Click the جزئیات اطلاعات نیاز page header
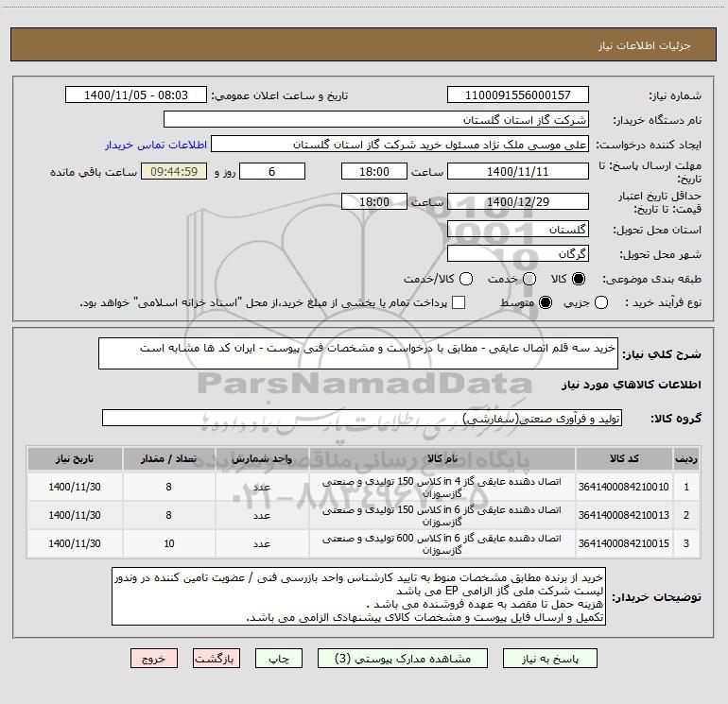Image resolution: width=728 pixels, height=704 pixels. [645, 45]
